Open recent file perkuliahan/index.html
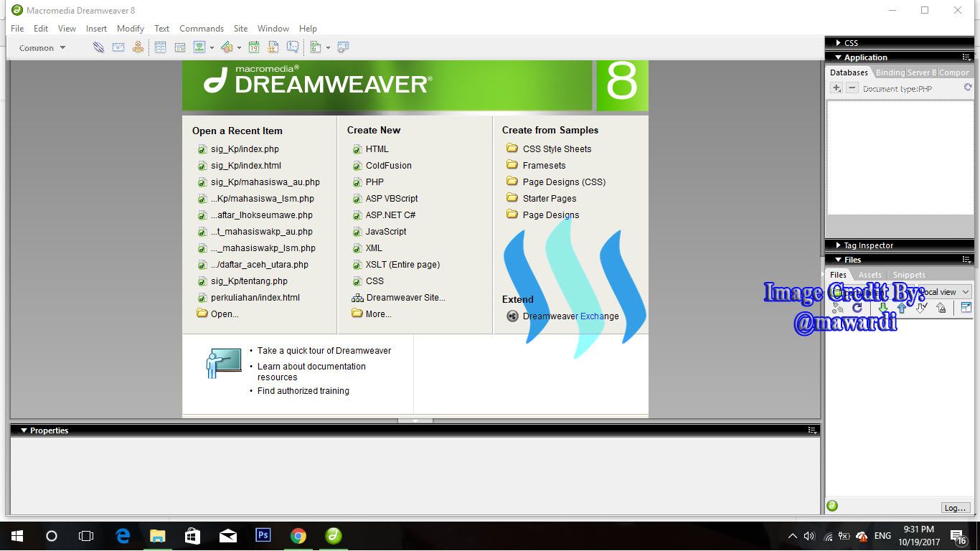 pos(249,298)
